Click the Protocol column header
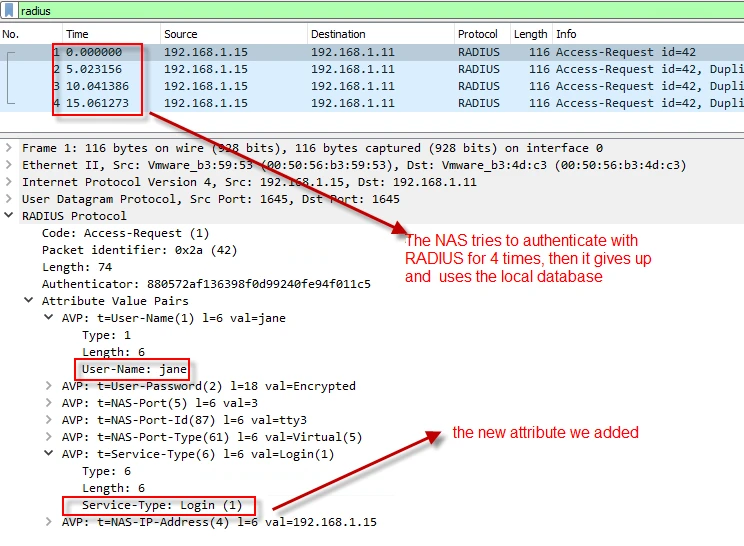Image resolution: width=744 pixels, height=546 pixels. pyautogui.click(x=478, y=34)
